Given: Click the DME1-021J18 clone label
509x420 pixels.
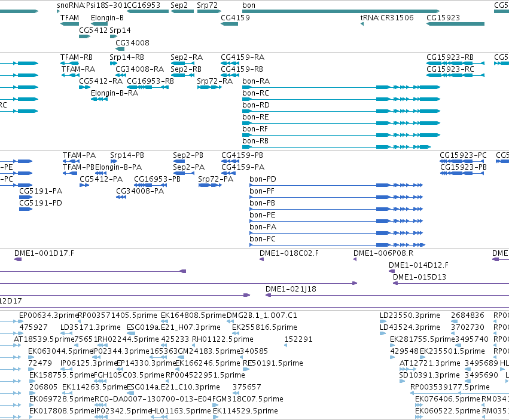Looking at the screenshot, I should [291, 289].
